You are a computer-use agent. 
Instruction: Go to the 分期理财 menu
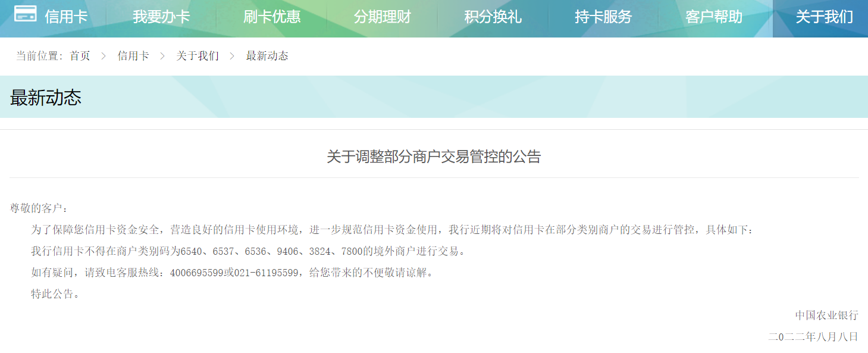coord(383,17)
